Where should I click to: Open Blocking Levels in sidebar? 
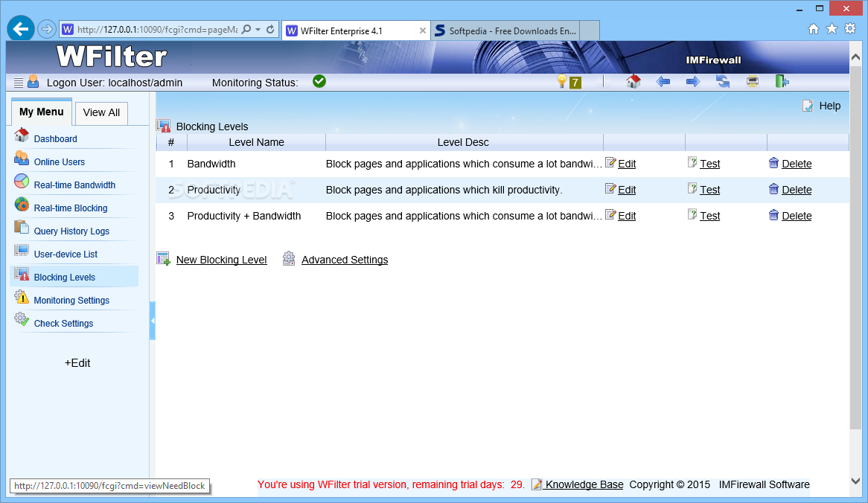pyautogui.click(x=65, y=278)
